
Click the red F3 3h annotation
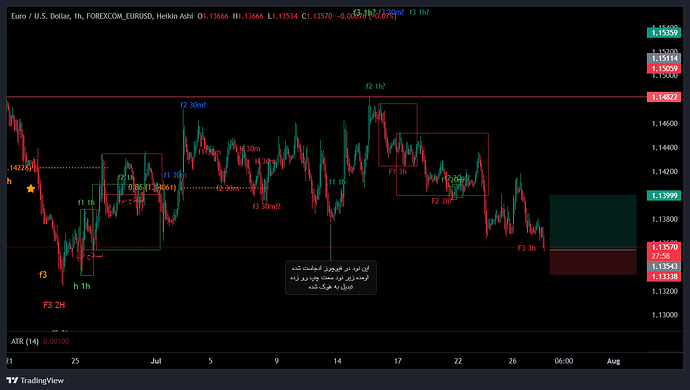526,248
